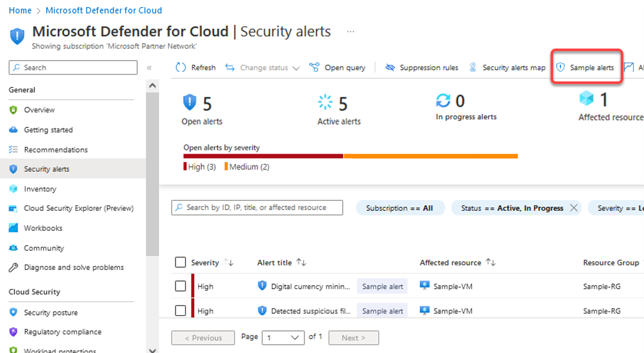Click the Overview shield icon in sidebar
This screenshot has width=644, height=353.
click(14, 110)
